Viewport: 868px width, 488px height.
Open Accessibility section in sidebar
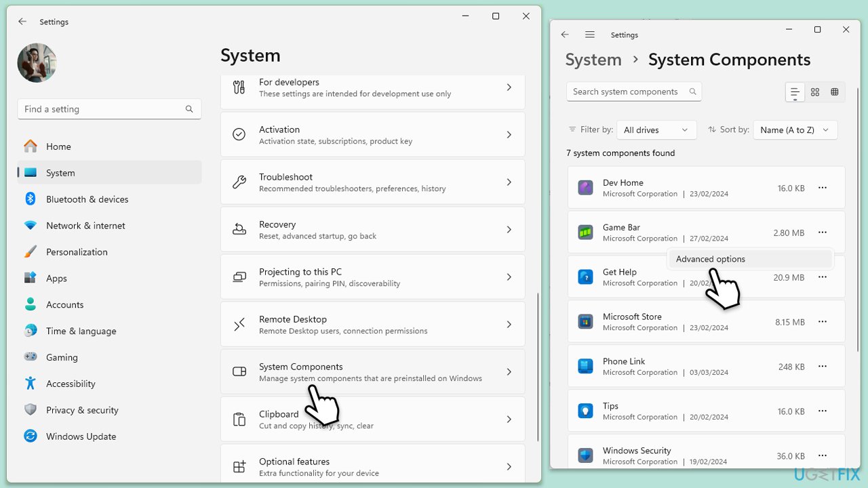pyautogui.click(x=109, y=384)
